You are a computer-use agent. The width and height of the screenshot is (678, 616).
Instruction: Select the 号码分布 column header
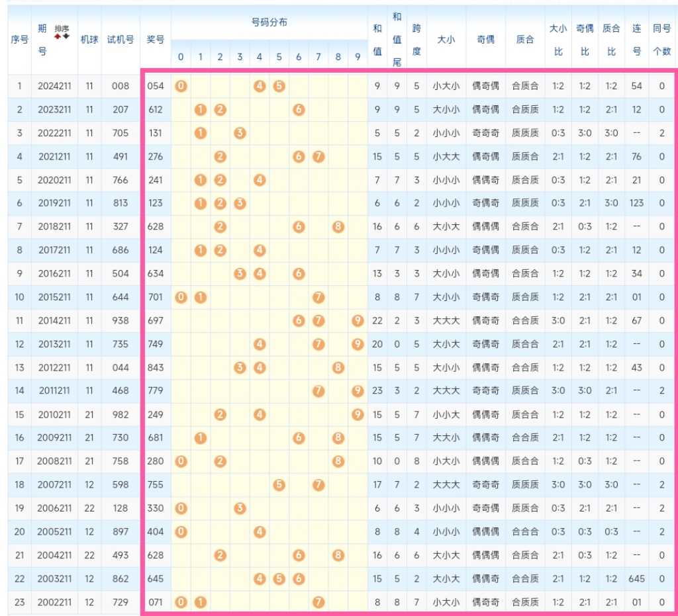click(269, 22)
